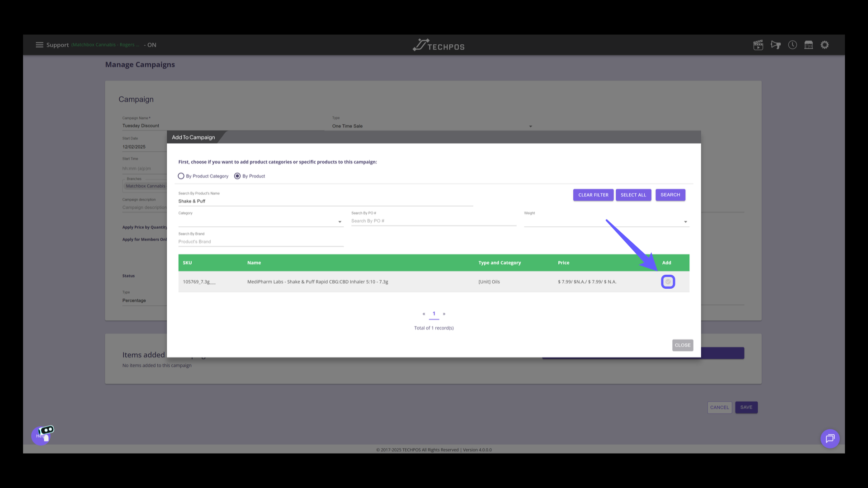This screenshot has height=488, width=868.
Task: Open the chat bubble in bottom-right corner
Action: click(830, 438)
